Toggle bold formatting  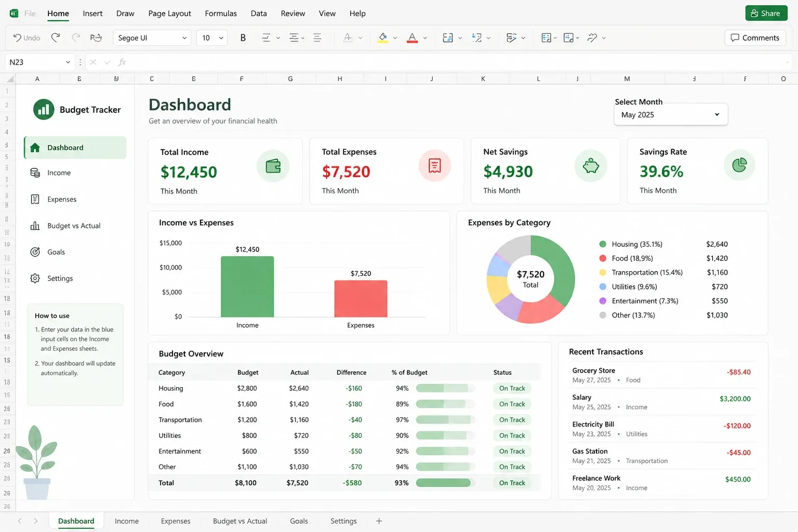(243, 37)
